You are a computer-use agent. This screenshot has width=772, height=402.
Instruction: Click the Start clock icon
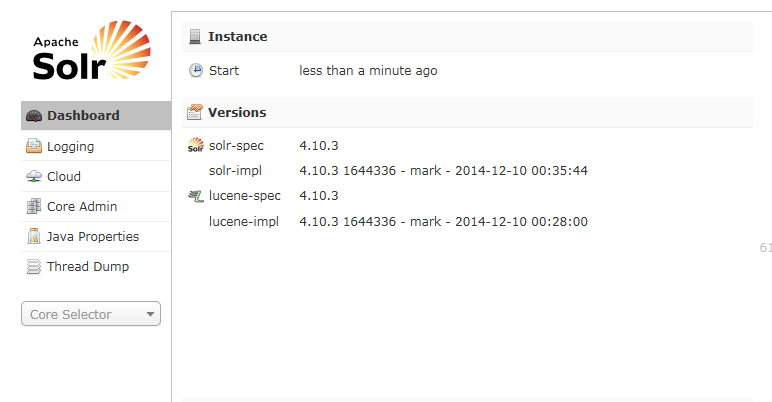196,71
